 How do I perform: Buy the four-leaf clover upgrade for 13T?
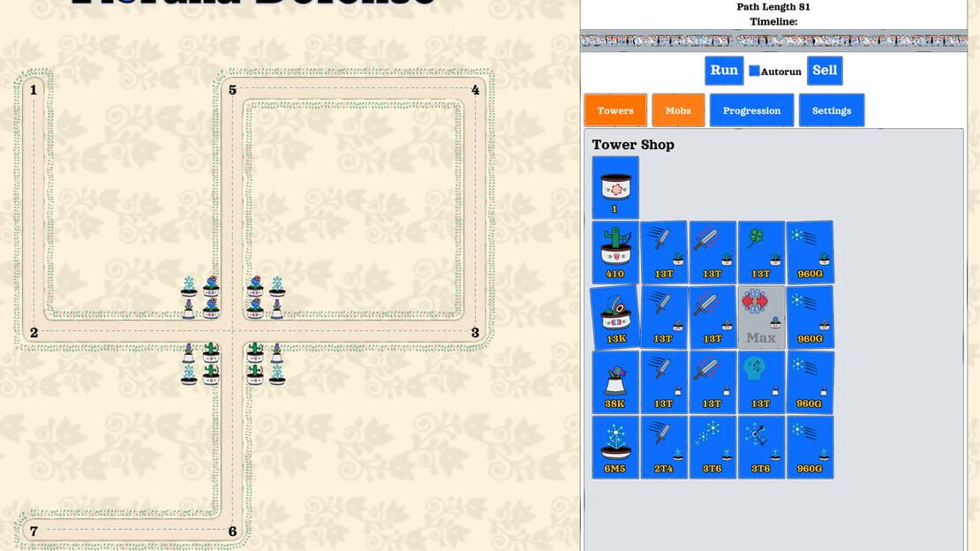click(761, 252)
